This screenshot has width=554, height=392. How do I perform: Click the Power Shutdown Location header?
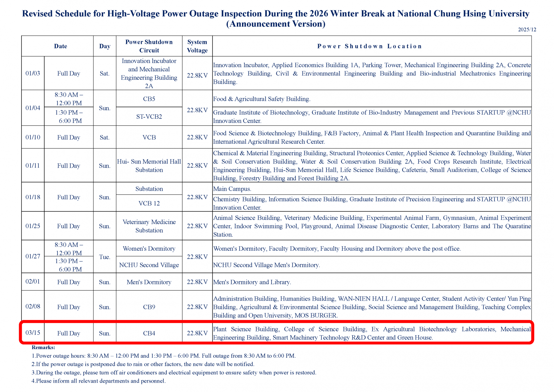click(x=369, y=46)
